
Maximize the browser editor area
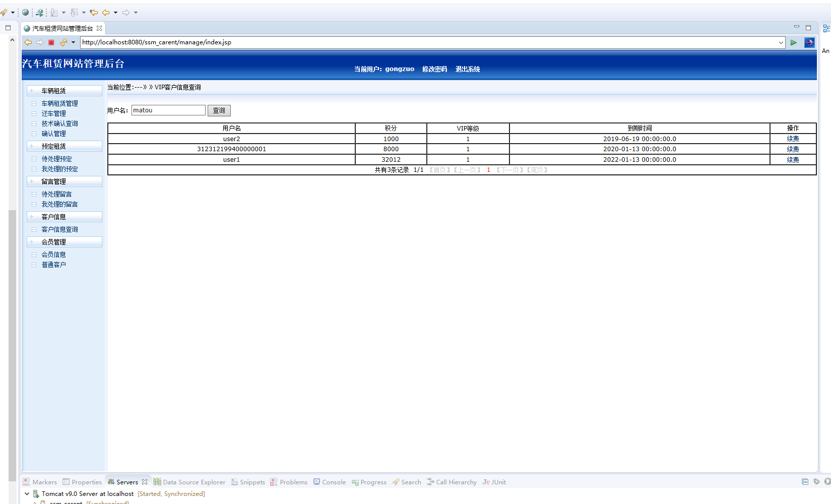pyautogui.click(x=808, y=28)
